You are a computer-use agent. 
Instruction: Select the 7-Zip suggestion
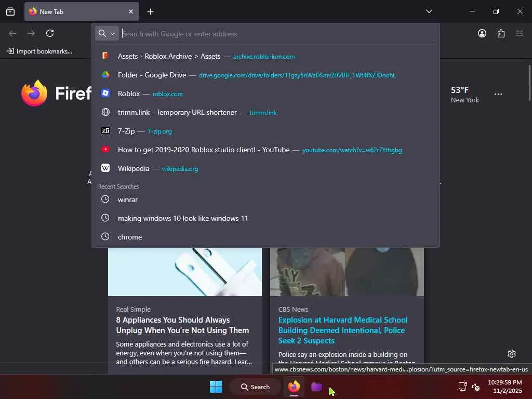[265, 131]
